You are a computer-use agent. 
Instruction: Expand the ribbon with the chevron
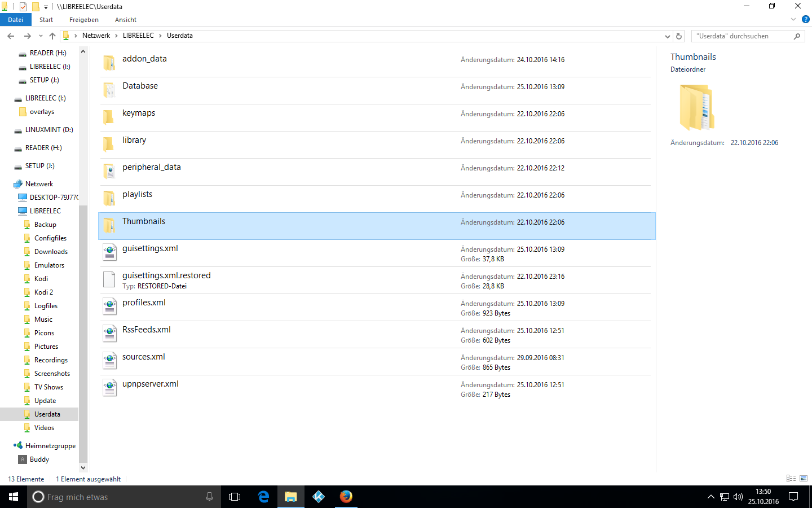[793, 19]
